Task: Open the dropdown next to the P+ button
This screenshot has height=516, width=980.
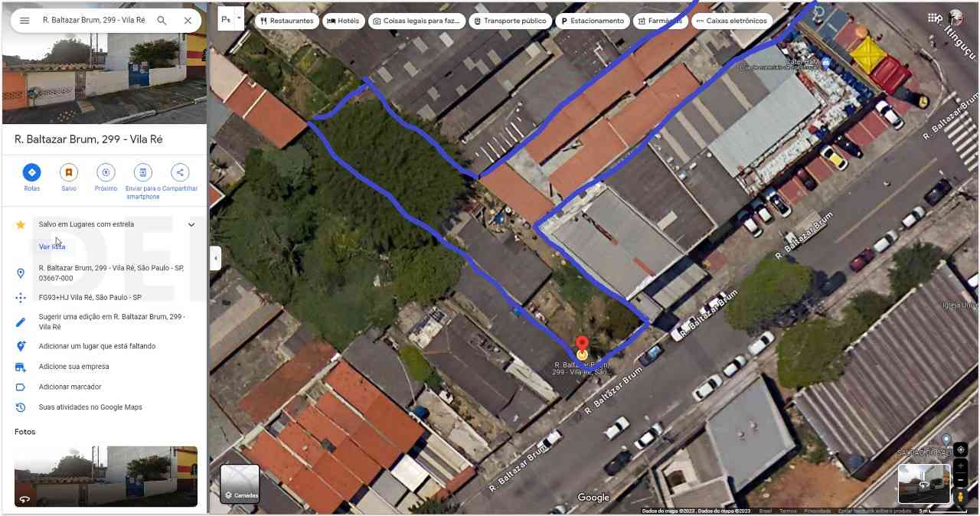Action: coord(239,18)
